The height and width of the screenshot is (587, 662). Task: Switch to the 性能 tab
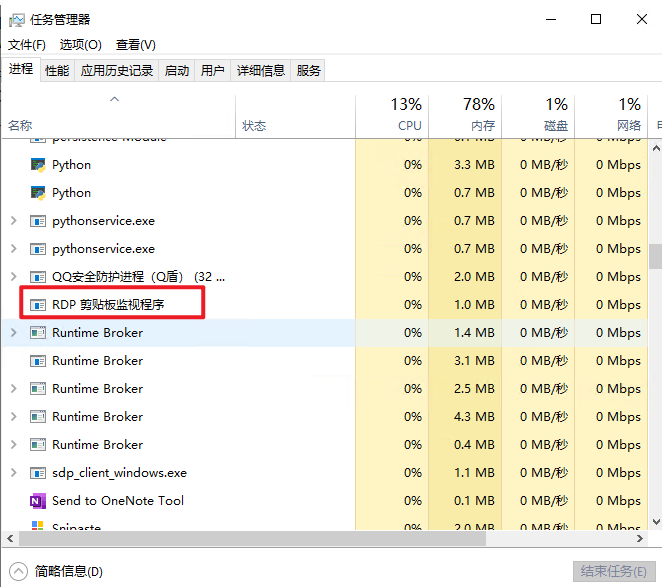click(57, 71)
